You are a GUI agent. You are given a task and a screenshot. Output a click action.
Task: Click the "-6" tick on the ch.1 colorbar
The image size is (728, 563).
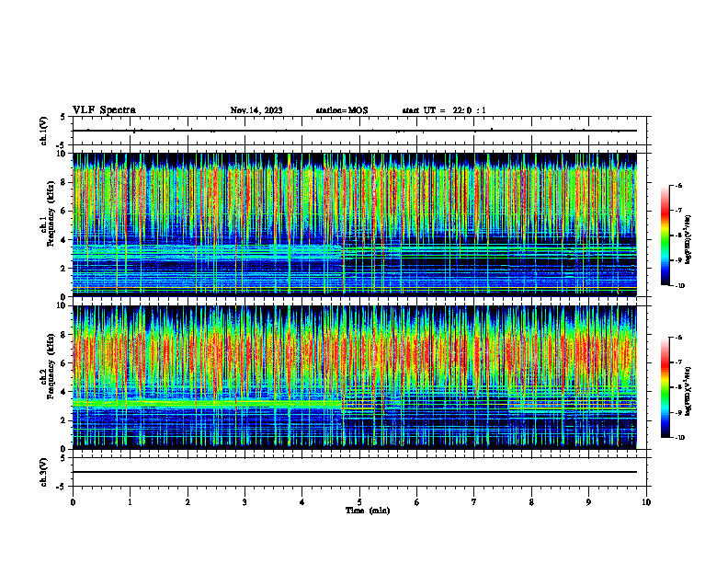pyautogui.click(x=678, y=185)
